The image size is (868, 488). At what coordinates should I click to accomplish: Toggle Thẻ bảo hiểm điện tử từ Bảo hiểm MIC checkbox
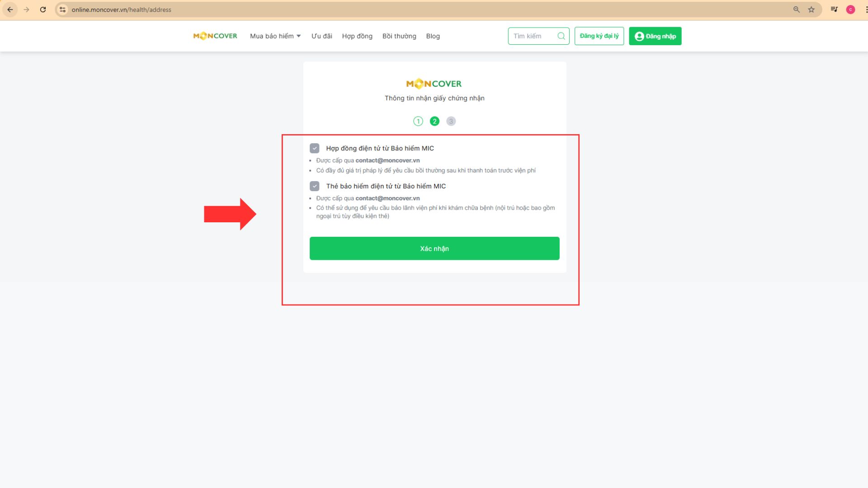315,186
